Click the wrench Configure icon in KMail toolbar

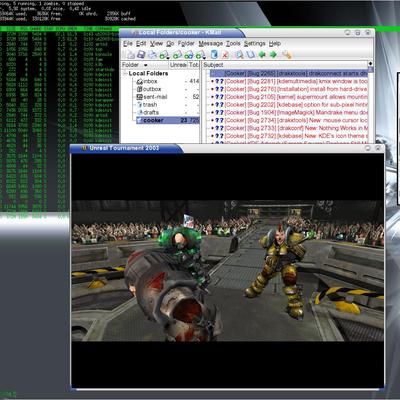click(287, 54)
